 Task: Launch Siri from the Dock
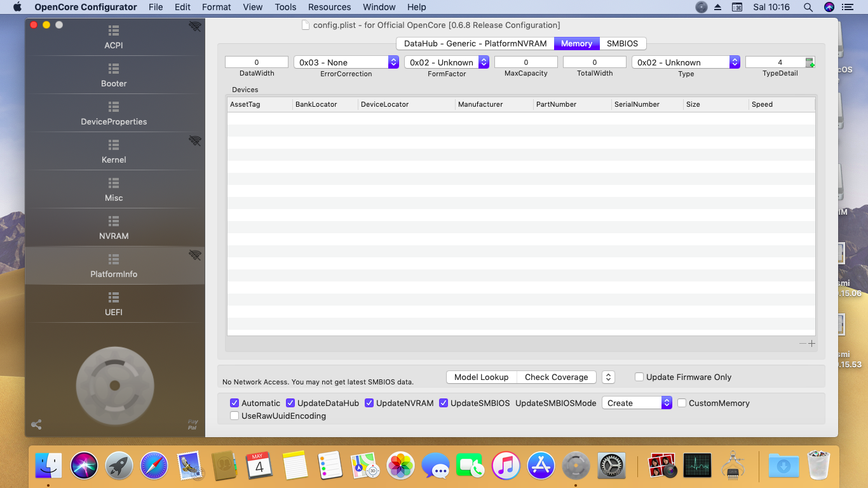click(x=84, y=466)
